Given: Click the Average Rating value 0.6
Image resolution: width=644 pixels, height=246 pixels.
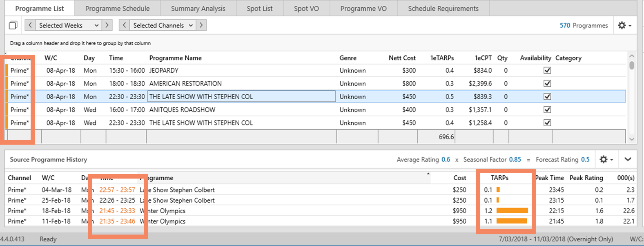Looking at the screenshot, I should (x=446, y=159).
